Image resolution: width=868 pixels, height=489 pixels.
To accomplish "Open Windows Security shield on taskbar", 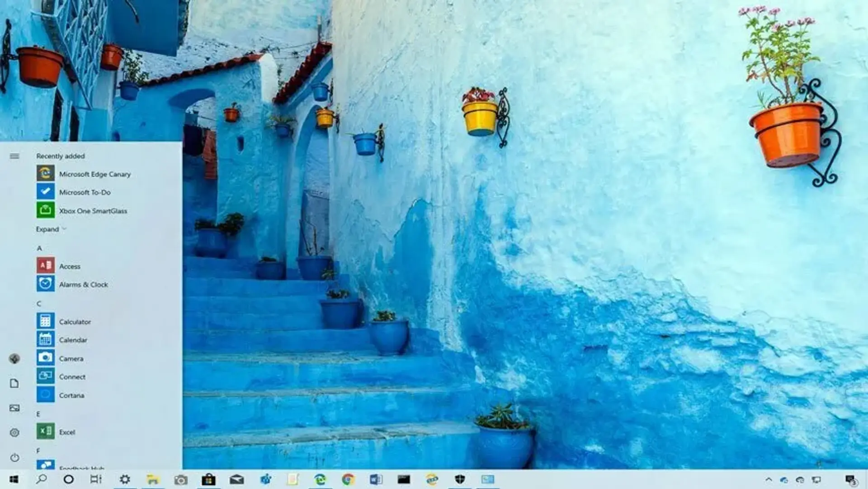I will click(x=460, y=479).
